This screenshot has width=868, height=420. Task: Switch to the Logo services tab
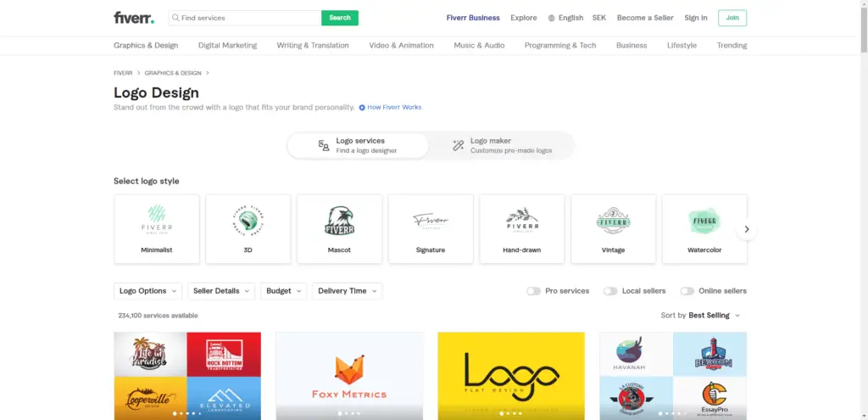coord(359,146)
